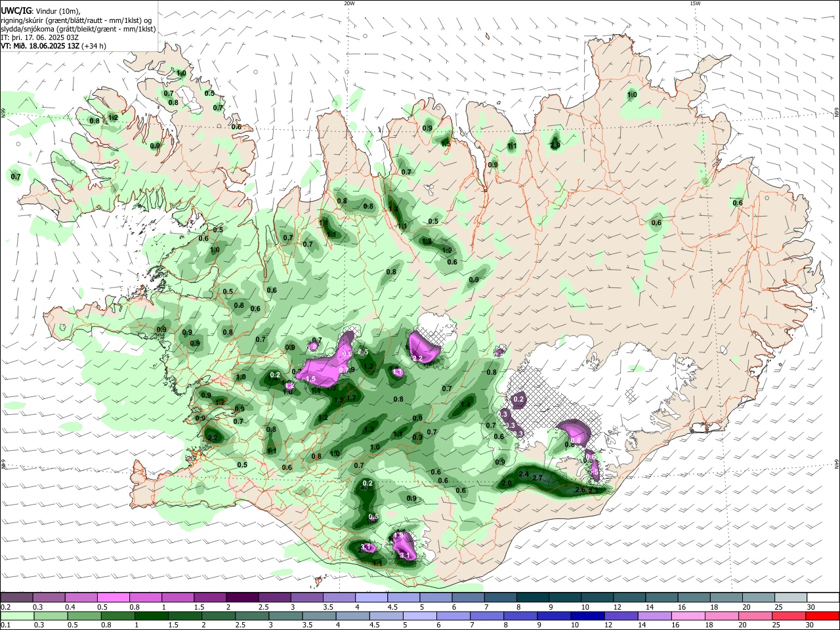Image resolution: width=840 pixels, height=630 pixels.
Task: Click the red rain swatch from 25 to 30
Action: coord(788,616)
